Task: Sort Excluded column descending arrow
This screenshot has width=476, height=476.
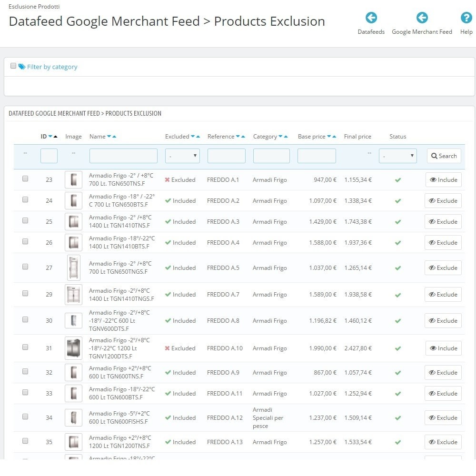Action: [193, 136]
